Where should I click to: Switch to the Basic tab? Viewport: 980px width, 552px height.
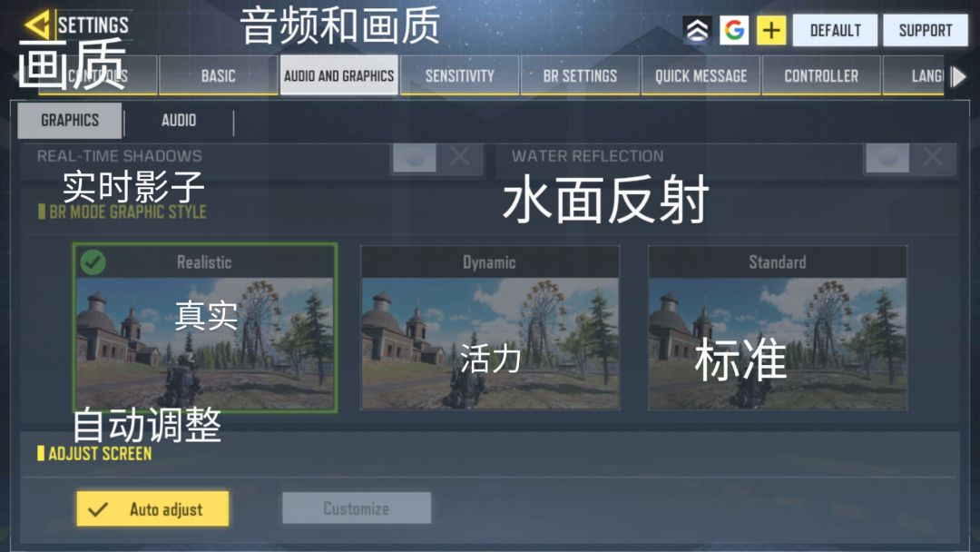218,75
